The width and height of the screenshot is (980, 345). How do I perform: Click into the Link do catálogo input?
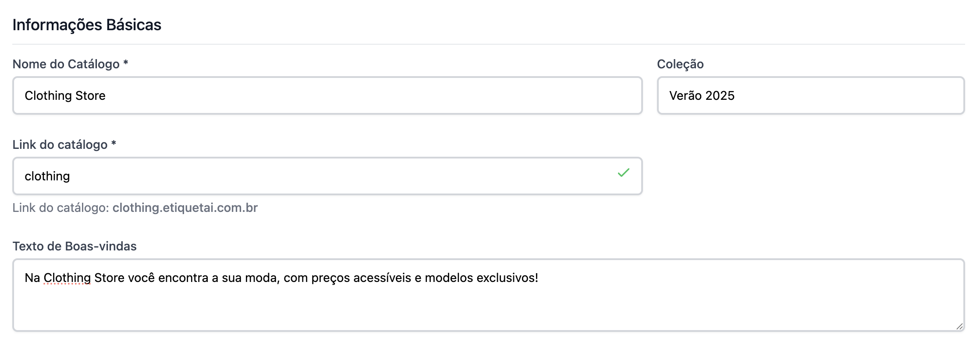[x=307, y=176]
